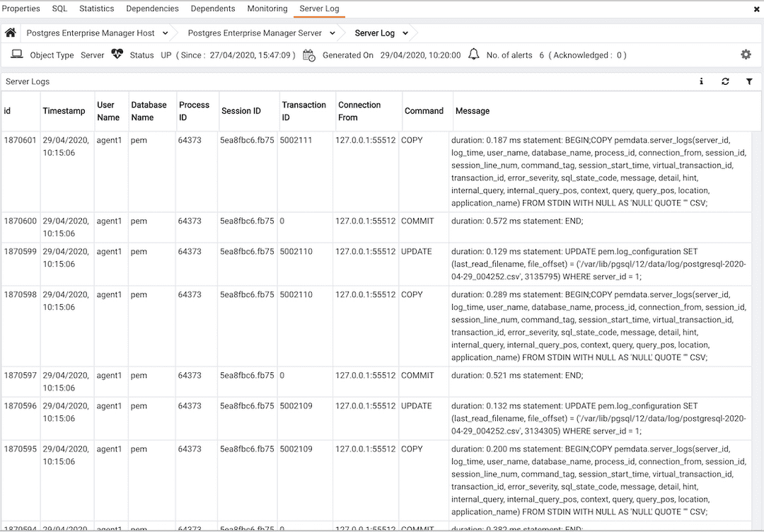Expand the Postgres Enterprise Manager Host dropdown
Viewport: 764px width, 532px height.
click(x=166, y=33)
